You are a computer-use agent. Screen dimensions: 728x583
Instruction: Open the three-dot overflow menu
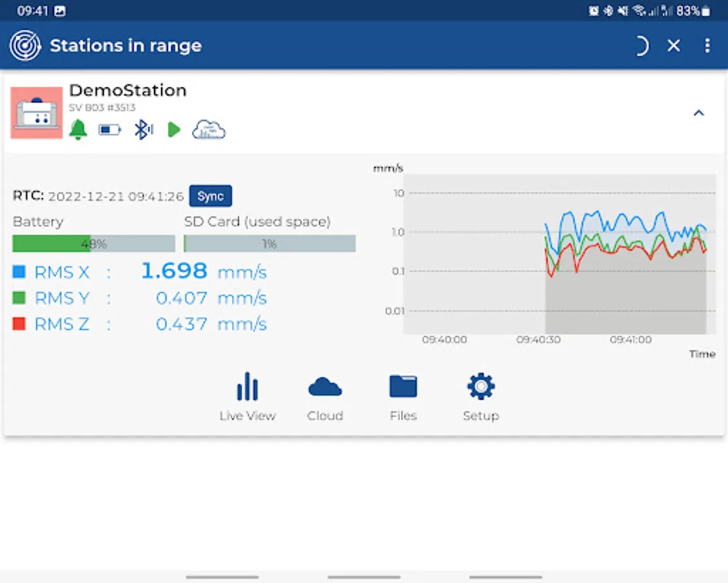(x=707, y=45)
